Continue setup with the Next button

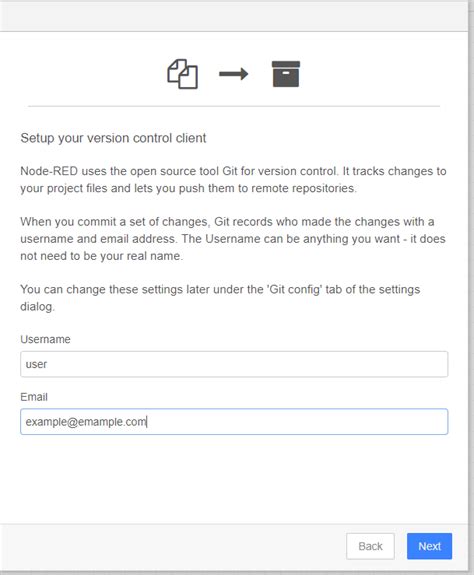tap(429, 546)
